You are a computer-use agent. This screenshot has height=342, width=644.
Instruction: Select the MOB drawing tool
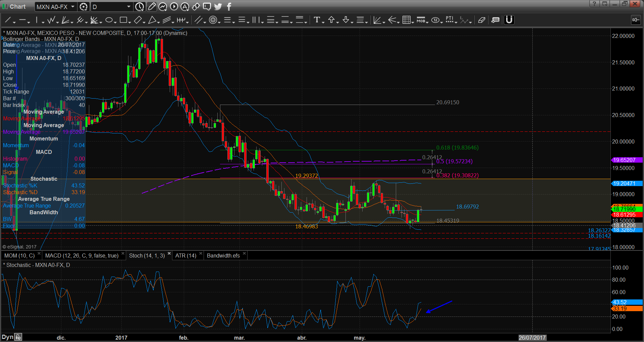[x=421, y=20]
